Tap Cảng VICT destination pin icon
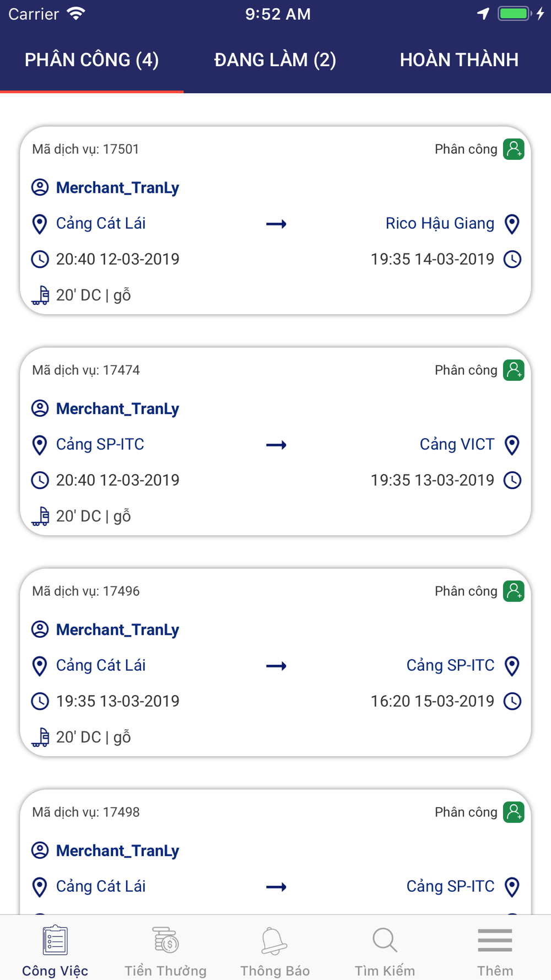Image resolution: width=551 pixels, height=980 pixels. tap(512, 445)
